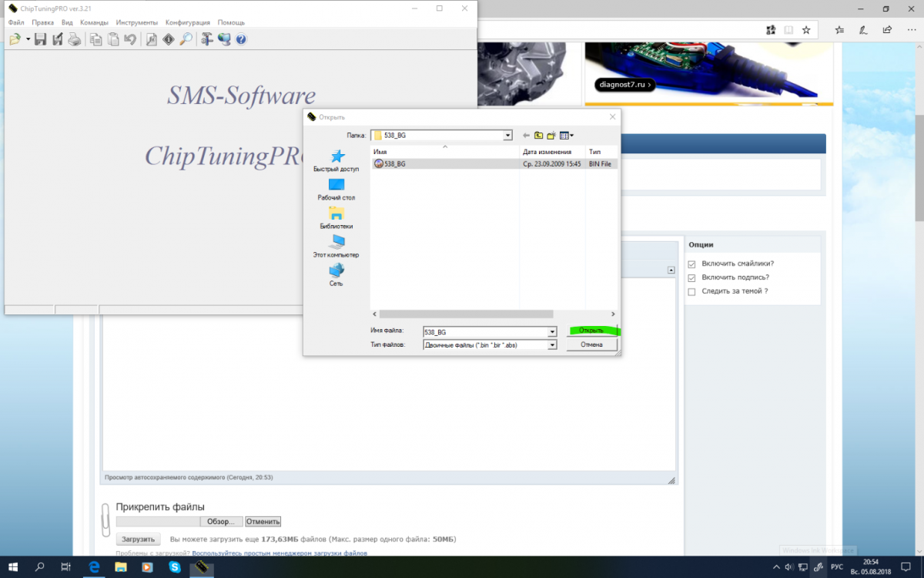The width and height of the screenshot is (924, 578).
Task: Toggle the Включить подпись checkbox
Action: (691, 277)
